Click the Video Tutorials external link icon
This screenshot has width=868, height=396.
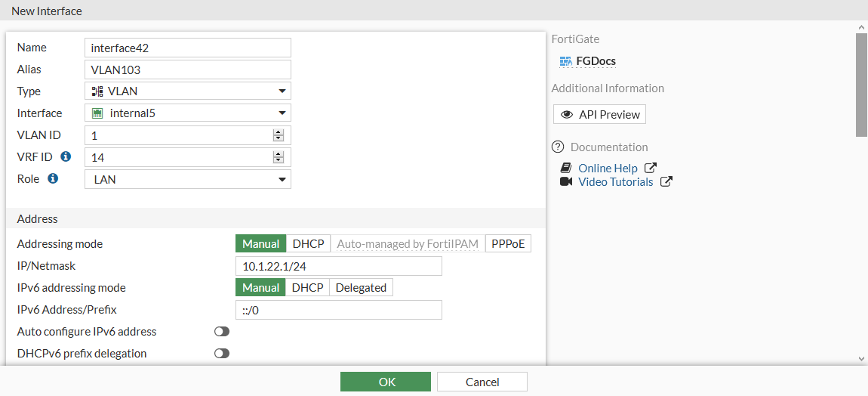tap(666, 181)
